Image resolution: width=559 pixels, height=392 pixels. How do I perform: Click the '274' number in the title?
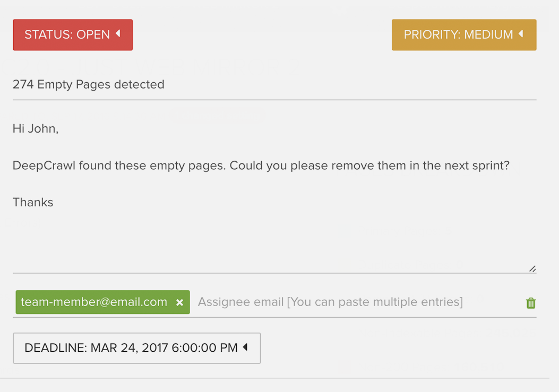click(x=23, y=84)
